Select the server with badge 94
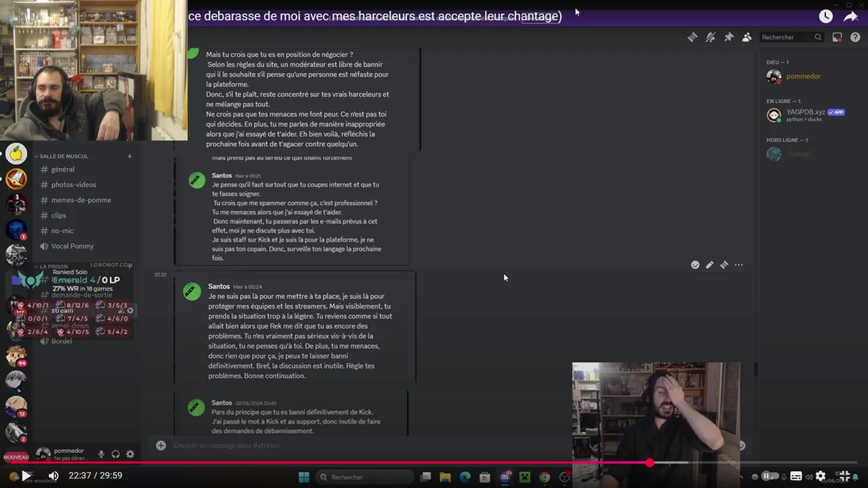Image resolution: width=868 pixels, height=488 pixels. 16,356
